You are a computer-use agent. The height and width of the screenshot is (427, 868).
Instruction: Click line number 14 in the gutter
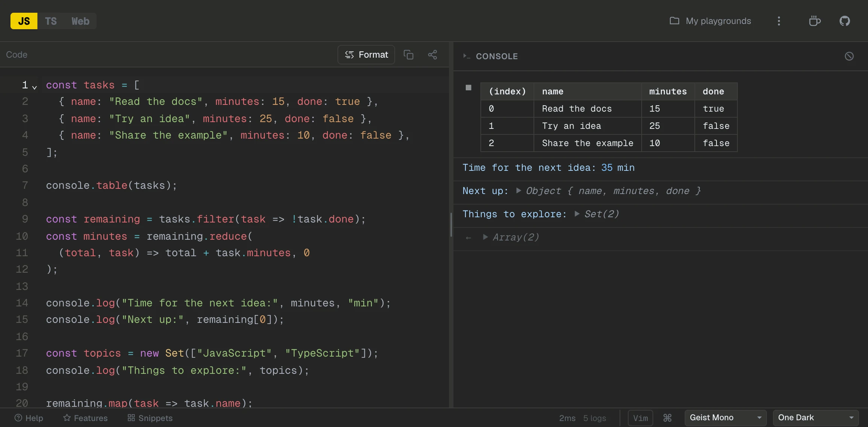22,303
